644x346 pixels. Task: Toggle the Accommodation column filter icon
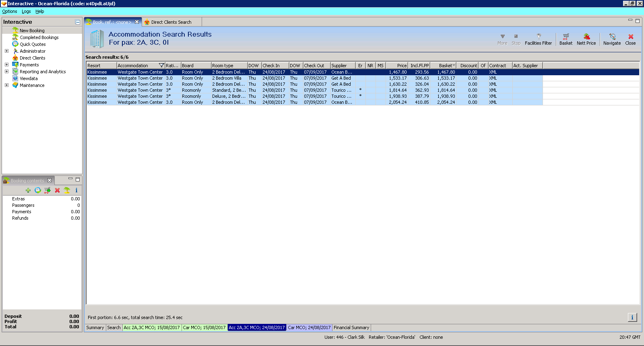(x=161, y=66)
